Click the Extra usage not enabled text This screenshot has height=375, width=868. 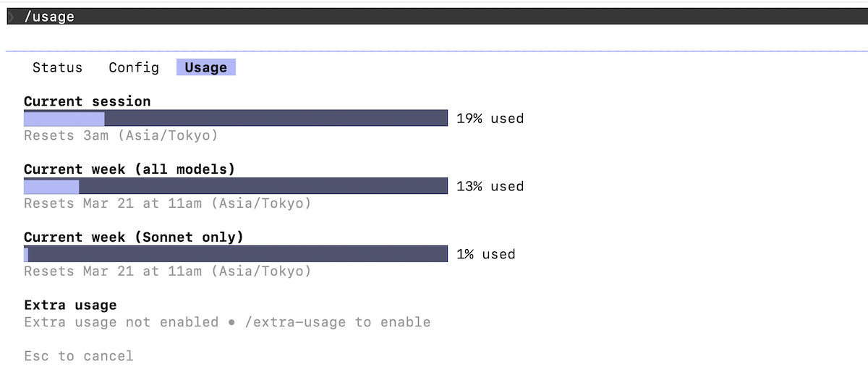(x=121, y=322)
